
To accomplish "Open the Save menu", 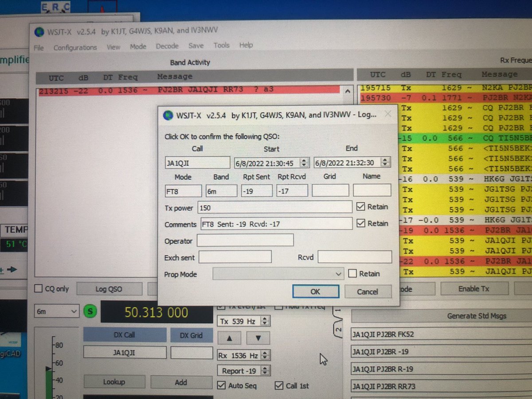I will click(196, 45).
